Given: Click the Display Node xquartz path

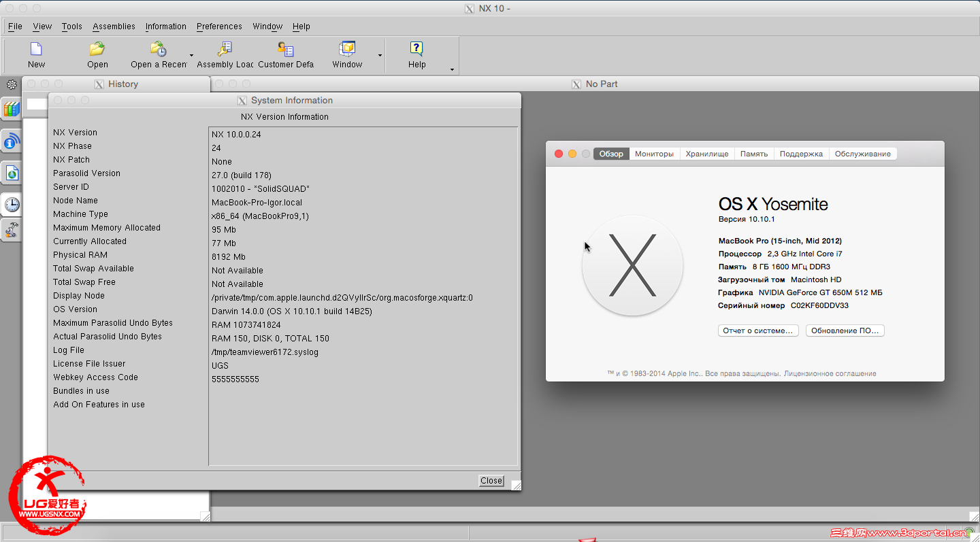Looking at the screenshot, I should 342,298.
